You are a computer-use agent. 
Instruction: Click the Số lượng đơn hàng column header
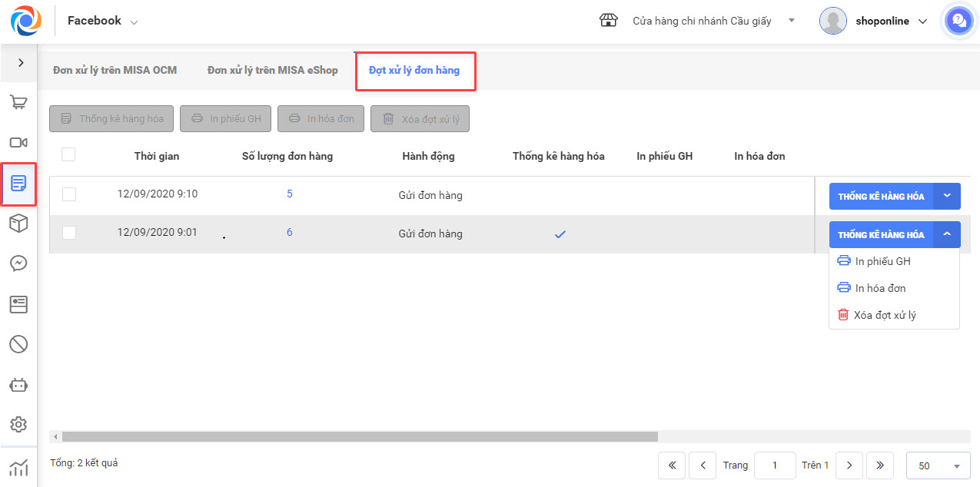(287, 156)
